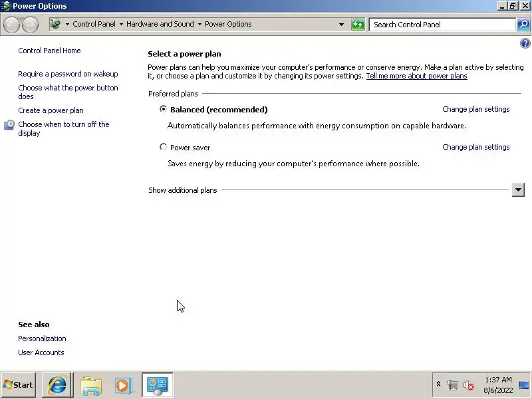Screen dimensions: 532x399
Task: Go to Control Panel in breadcrumb
Action: pos(94,24)
